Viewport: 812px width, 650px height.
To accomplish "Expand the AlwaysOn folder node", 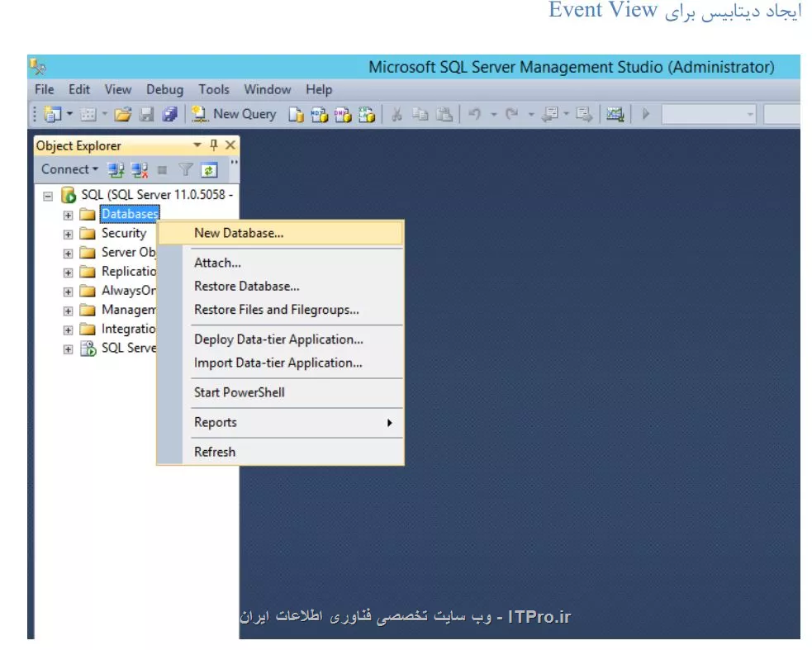I will point(68,292).
